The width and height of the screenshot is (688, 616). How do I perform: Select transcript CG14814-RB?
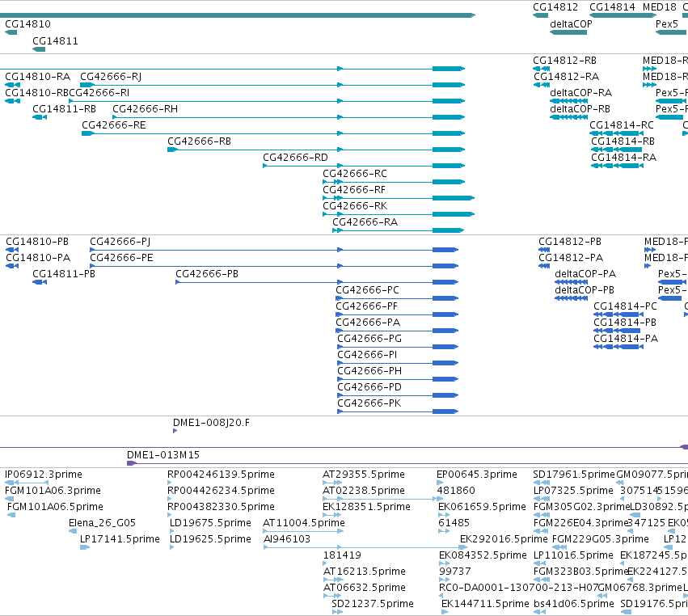point(623,141)
